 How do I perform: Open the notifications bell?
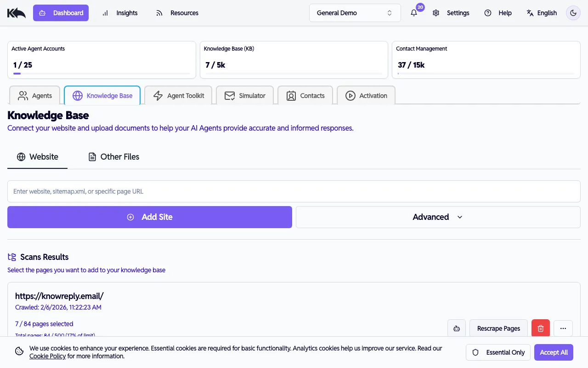pos(413,13)
